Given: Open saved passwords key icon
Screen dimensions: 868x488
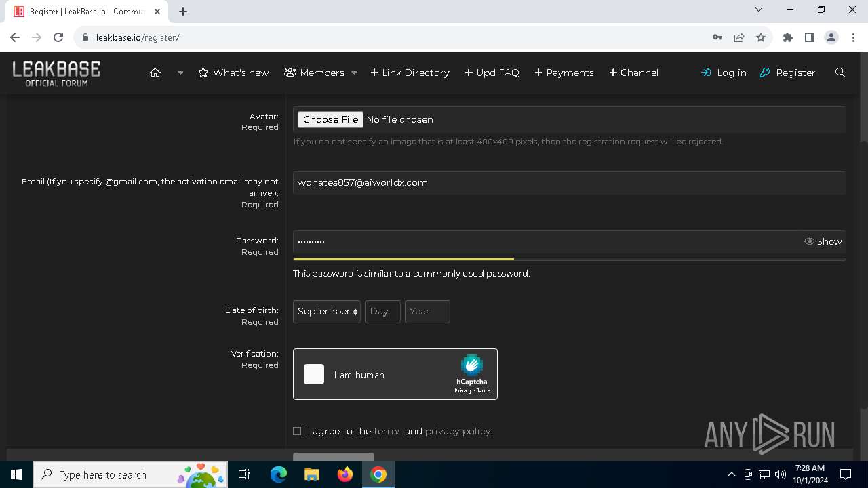Looking at the screenshot, I should 717,37.
